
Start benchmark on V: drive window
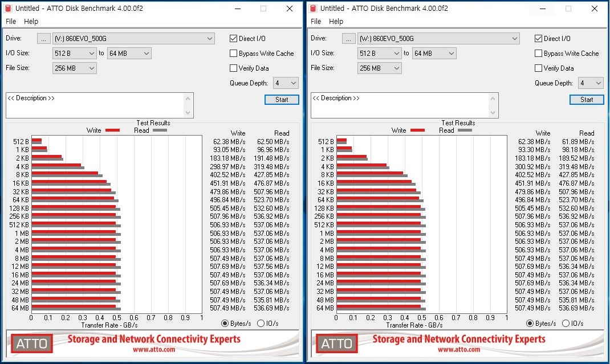click(x=282, y=100)
